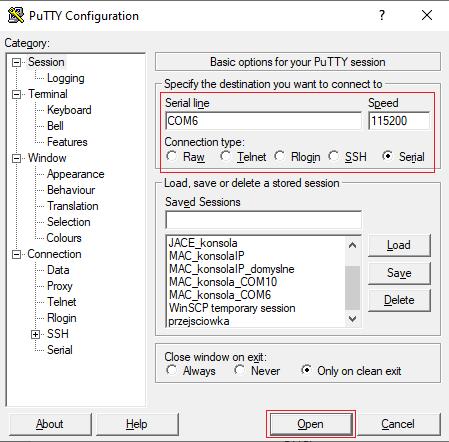The height and width of the screenshot is (442, 449).
Task: Open the Behaviour category
Action: pyautogui.click(x=71, y=190)
